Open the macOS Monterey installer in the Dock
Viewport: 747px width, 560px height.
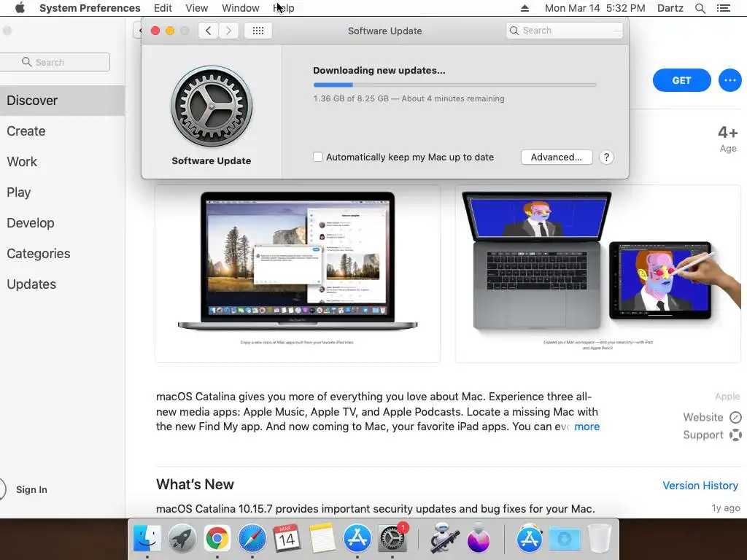(x=479, y=538)
